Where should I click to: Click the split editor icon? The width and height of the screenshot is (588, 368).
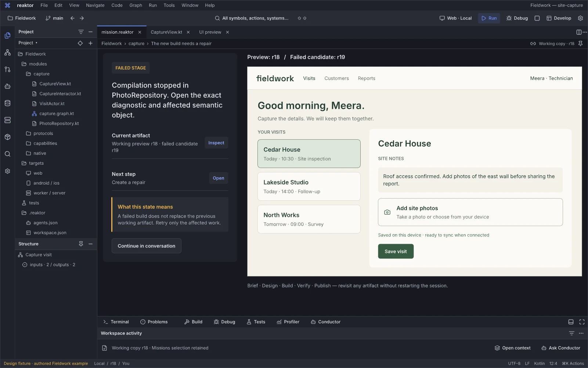[579, 32]
